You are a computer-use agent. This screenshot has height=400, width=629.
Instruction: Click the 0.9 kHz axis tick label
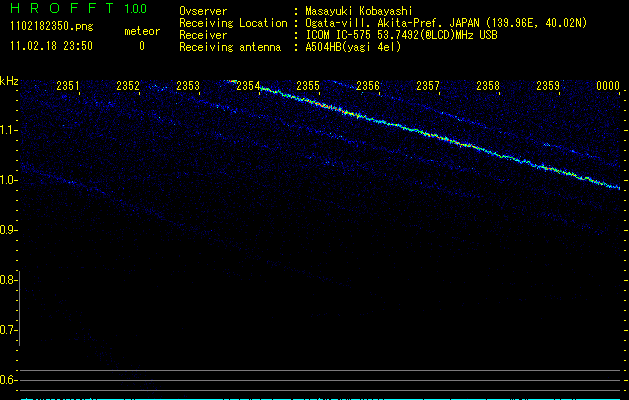point(8,230)
